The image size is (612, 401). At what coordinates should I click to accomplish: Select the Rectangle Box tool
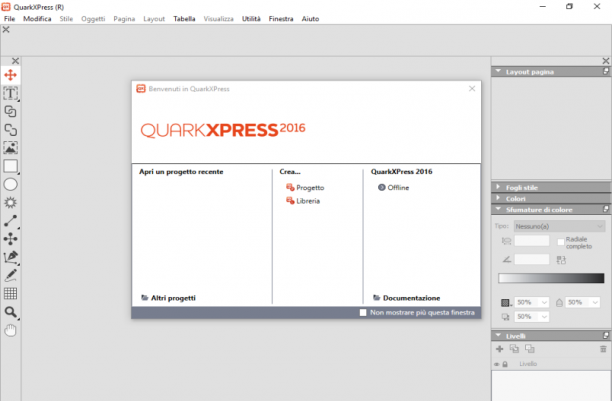(x=11, y=166)
